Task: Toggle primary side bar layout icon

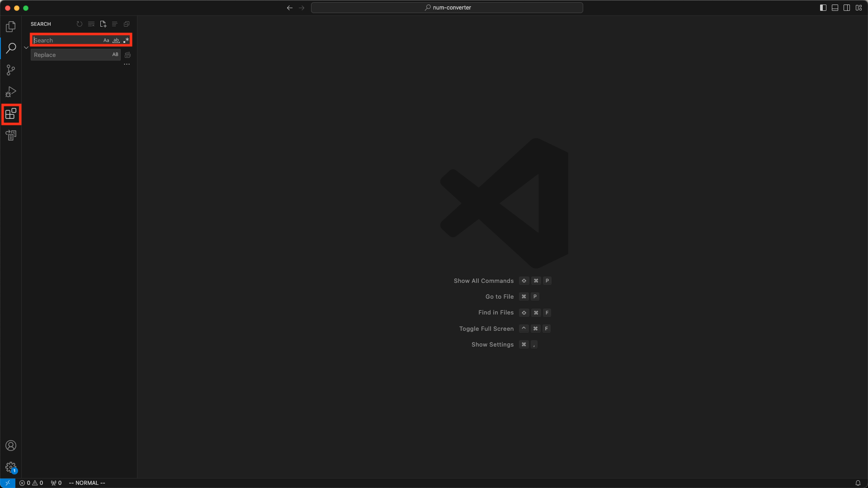Action: 823,8
